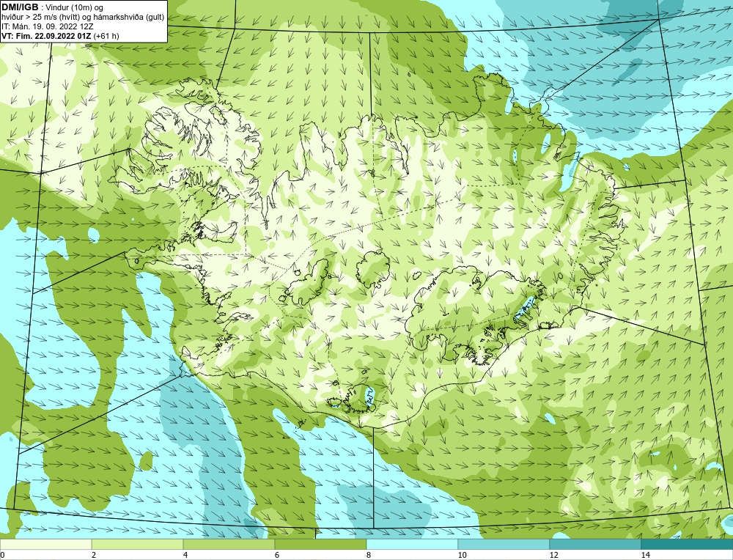This screenshot has height=560, width=733.
Task: Click the 10–12 m/s cyan legend swatch
Action: (504, 544)
